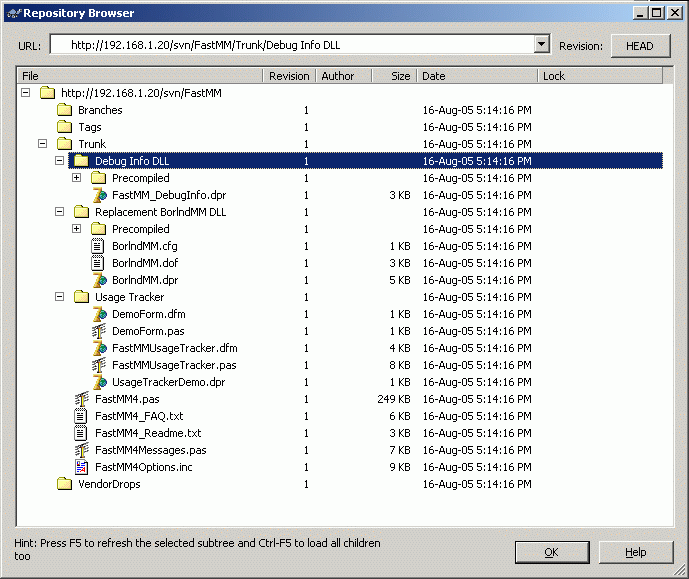Click the Branches folder icon

64,110
